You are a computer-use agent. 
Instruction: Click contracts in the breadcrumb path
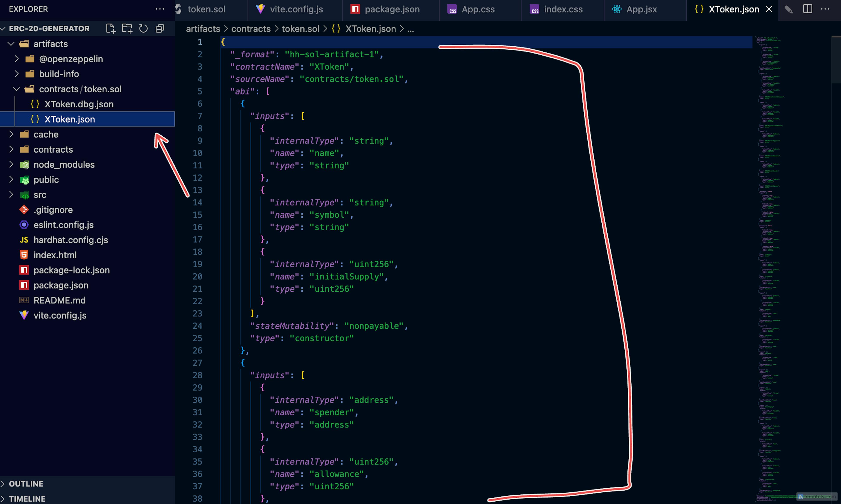(x=251, y=29)
